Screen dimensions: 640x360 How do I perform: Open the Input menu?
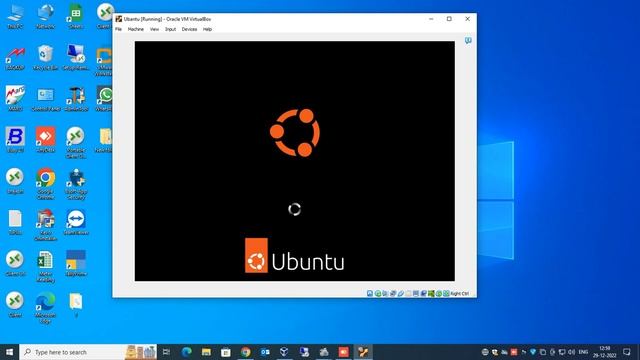(x=170, y=29)
